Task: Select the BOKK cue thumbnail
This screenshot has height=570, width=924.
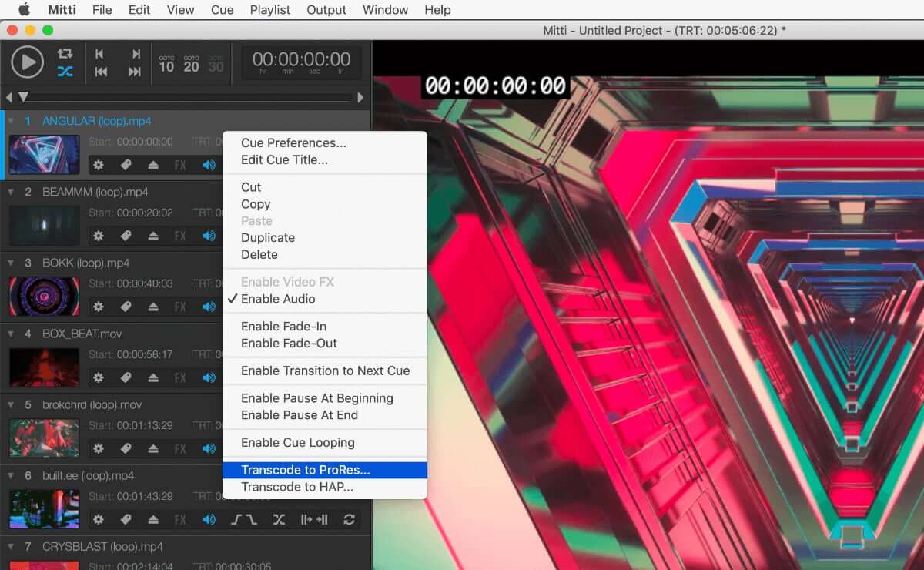Action: point(44,297)
